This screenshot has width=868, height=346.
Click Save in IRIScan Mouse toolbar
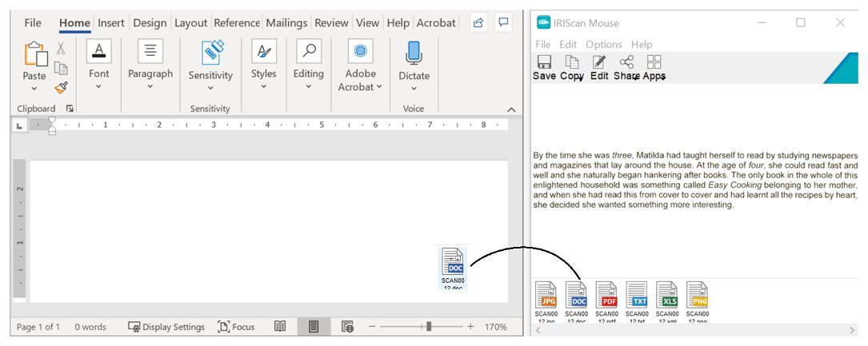point(544,68)
